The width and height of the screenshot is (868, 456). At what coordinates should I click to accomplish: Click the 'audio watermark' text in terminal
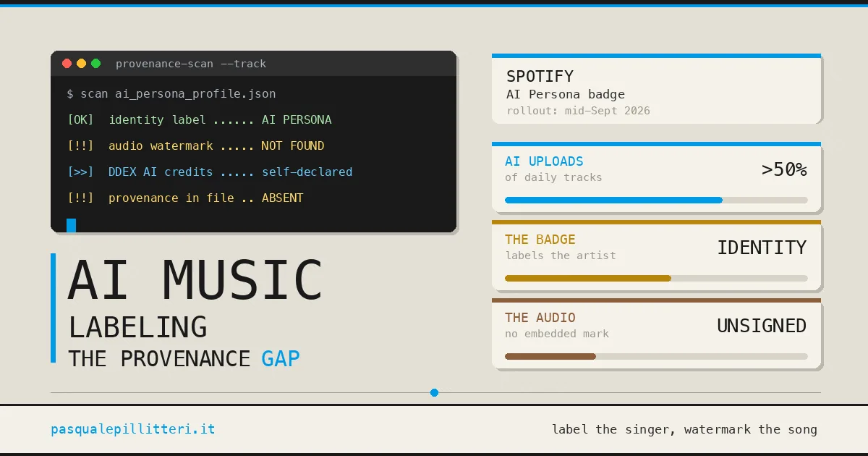tap(161, 145)
